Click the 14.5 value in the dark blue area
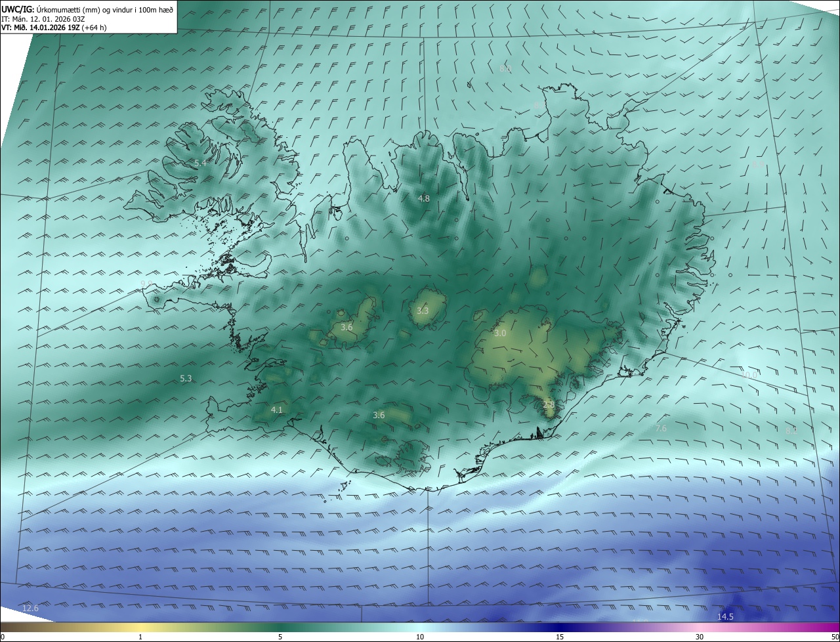 pyautogui.click(x=725, y=616)
